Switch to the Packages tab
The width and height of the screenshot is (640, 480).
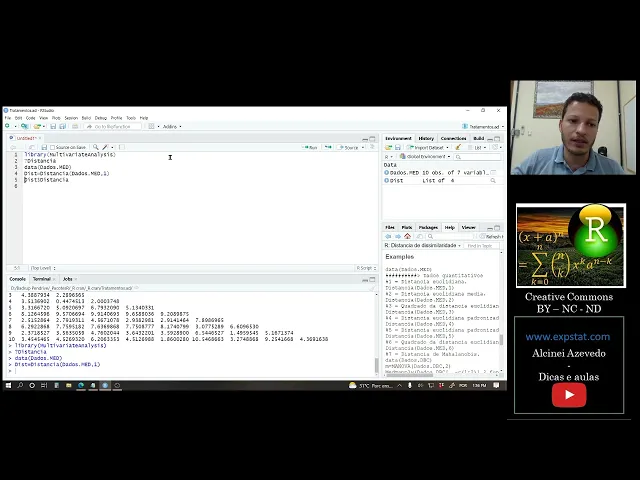coord(428,227)
